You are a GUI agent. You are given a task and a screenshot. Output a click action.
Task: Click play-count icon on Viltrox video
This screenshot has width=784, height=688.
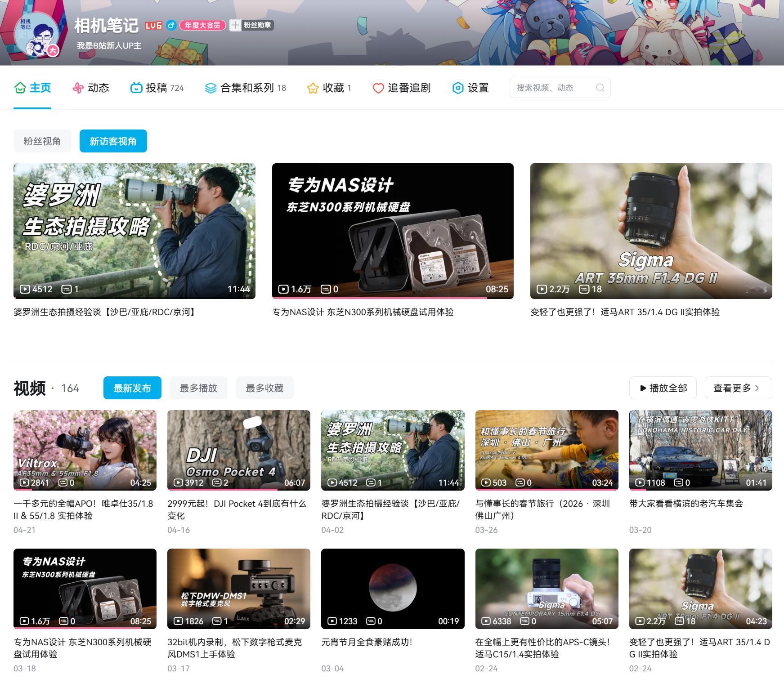[x=24, y=482]
